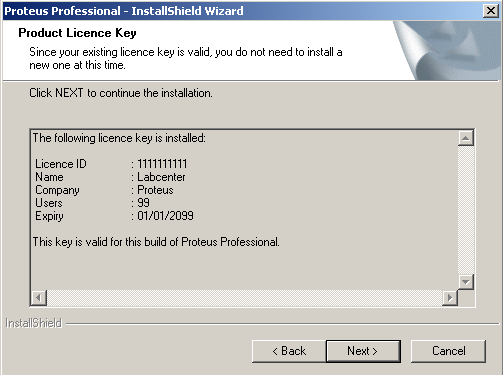Click the scroll down arrow in licence box

point(466,282)
